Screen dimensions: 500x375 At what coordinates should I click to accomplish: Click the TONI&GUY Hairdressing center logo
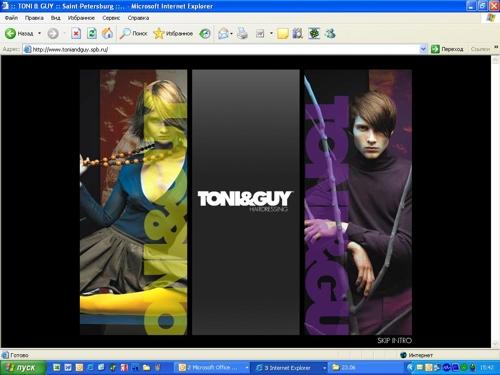point(245,201)
